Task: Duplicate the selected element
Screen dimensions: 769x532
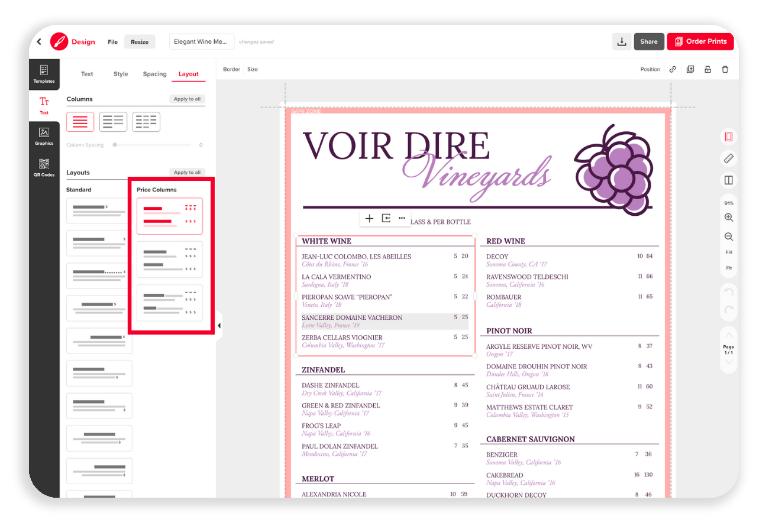Action: coord(690,69)
